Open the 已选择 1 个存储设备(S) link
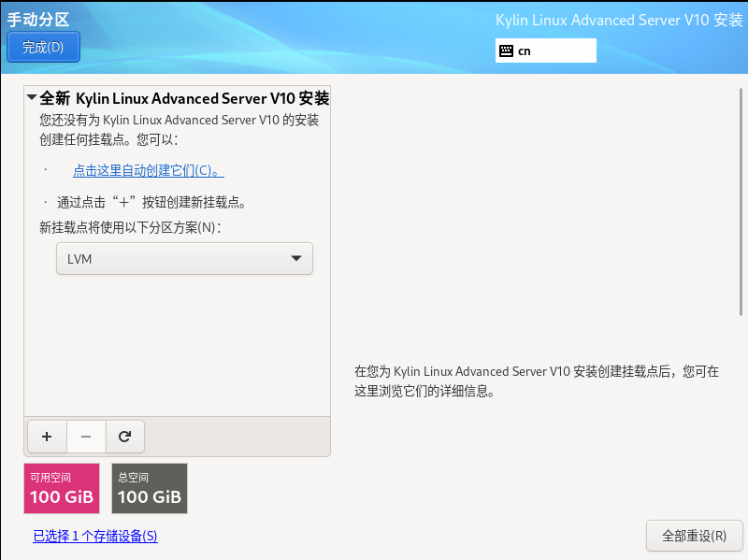Screen dimensions: 748x560 (x=95, y=536)
